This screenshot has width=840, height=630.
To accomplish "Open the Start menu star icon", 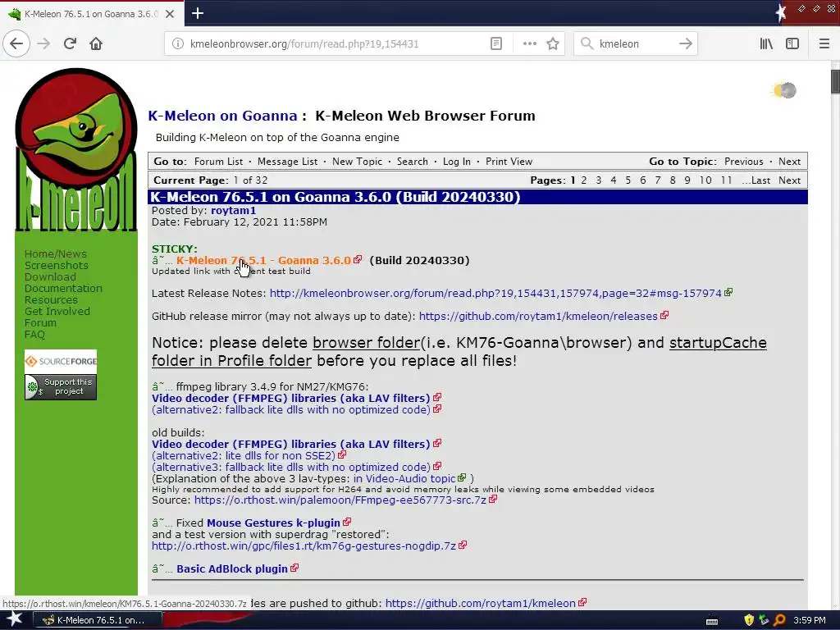I will pos(13,620).
